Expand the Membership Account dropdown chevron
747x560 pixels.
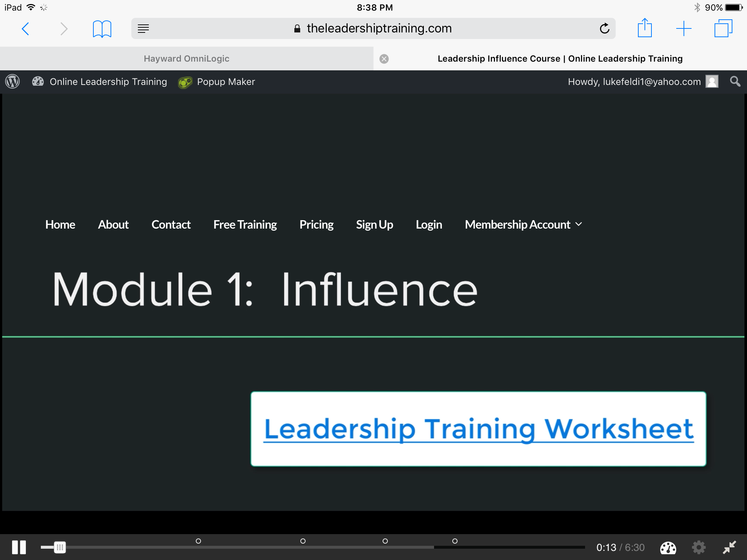[578, 224]
